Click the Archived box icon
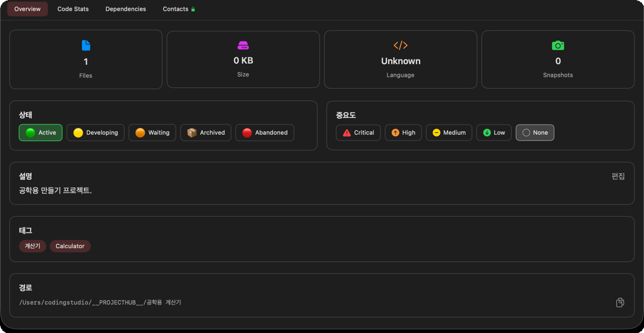The width and height of the screenshot is (644, 333). point(192,133)
